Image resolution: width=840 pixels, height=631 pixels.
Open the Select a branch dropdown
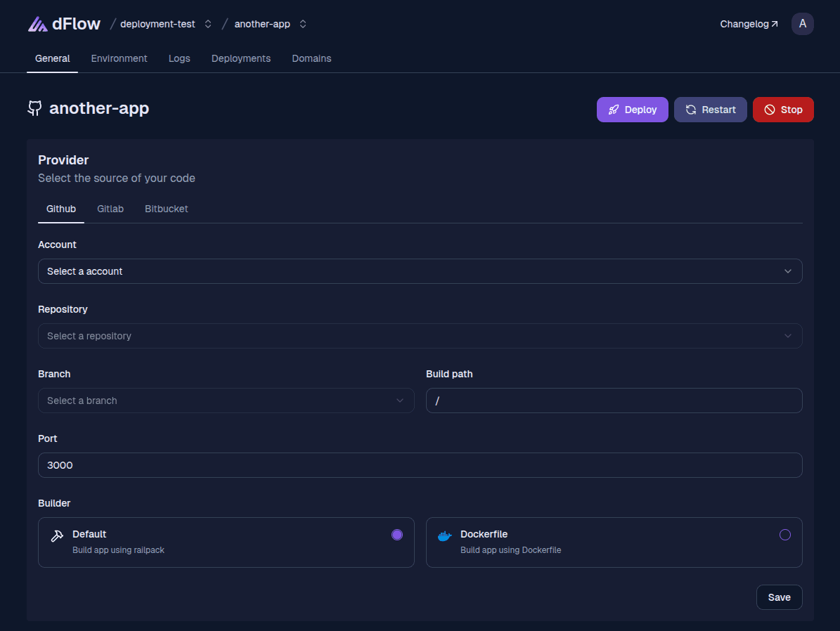(x=226, y=401)
